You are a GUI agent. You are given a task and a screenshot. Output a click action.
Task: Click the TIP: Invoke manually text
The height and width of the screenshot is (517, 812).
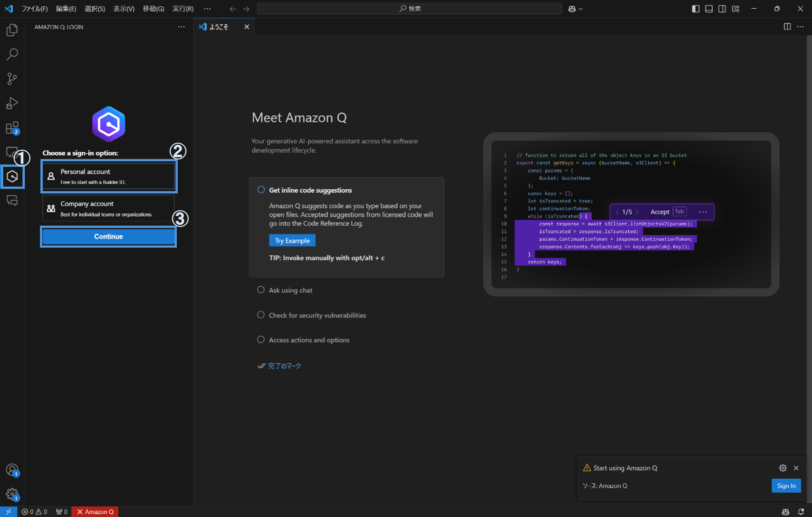[x=327, y=258]
